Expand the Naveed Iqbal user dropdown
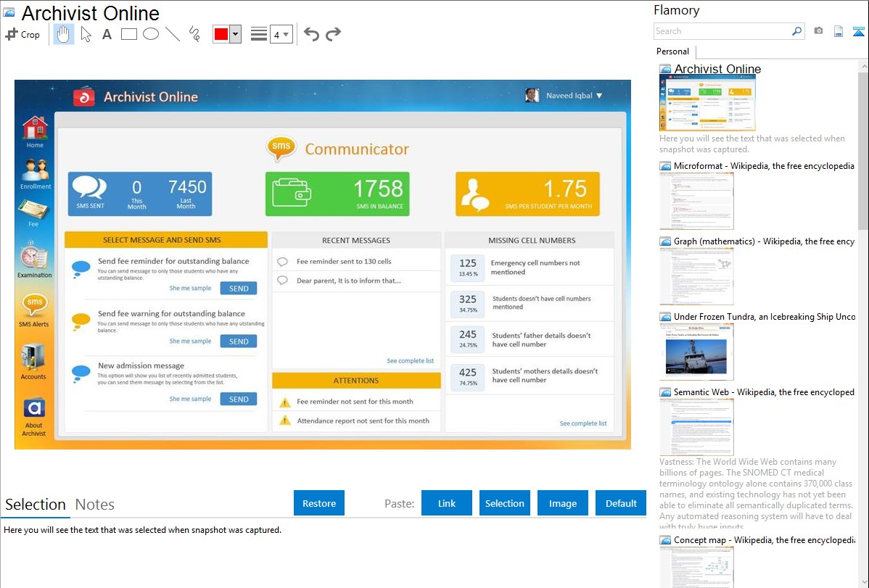This screenshot has width=869, height=588. [x=598, y=96]
